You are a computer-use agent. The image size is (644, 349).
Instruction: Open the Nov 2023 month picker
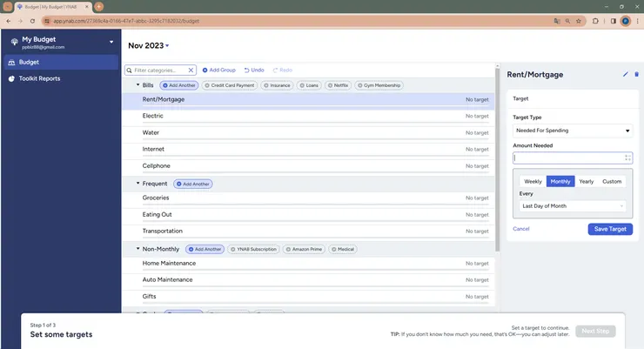(x=149, y=45)
